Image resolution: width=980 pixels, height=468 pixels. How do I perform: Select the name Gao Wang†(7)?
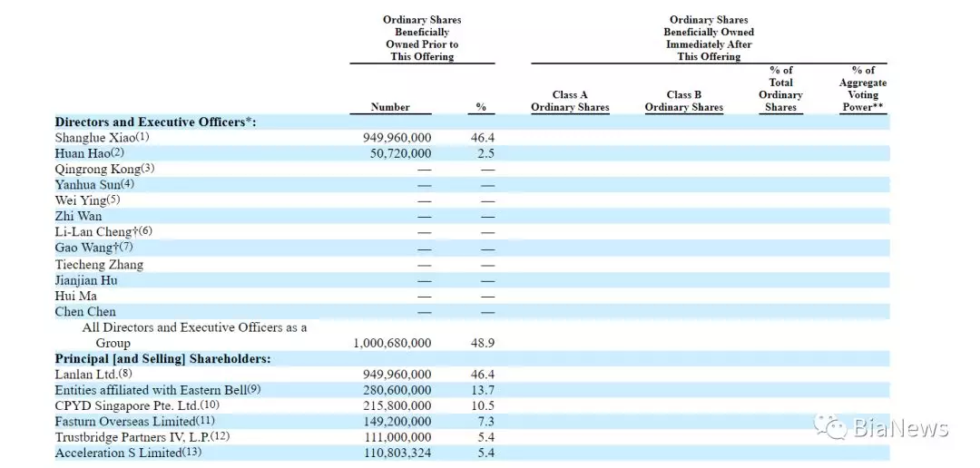coord(93,248)
